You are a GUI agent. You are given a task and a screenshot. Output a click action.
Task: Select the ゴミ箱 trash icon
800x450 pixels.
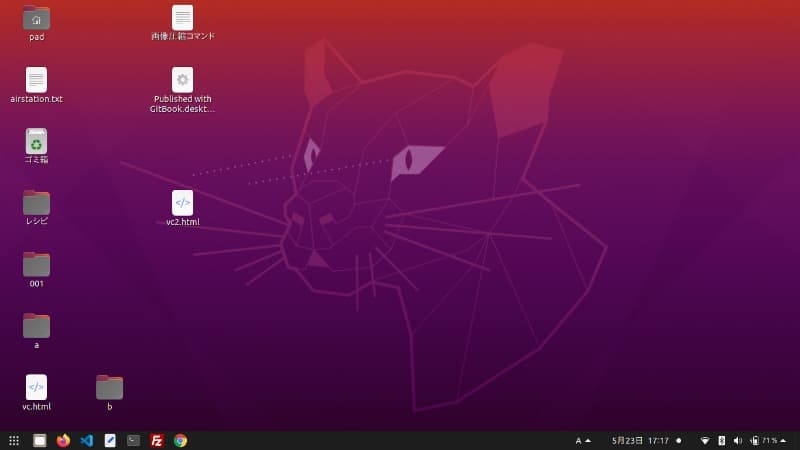tap(36, 146)
